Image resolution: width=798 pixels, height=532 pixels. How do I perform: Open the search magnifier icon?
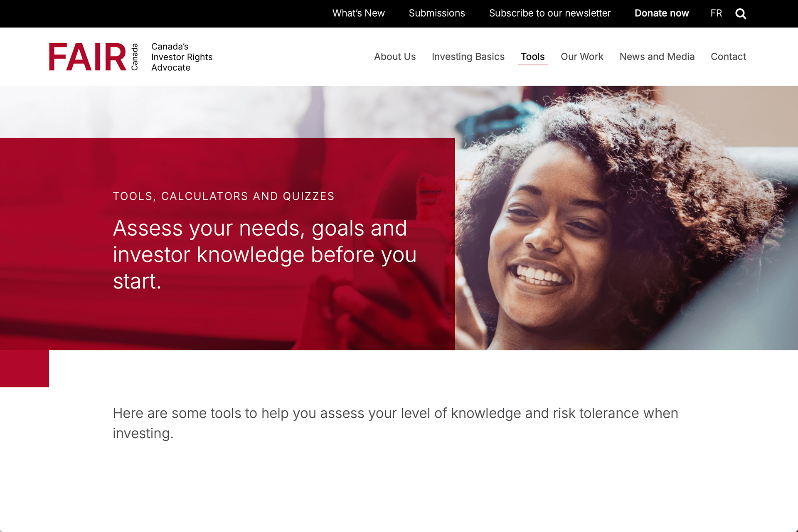tap(741, 14)
